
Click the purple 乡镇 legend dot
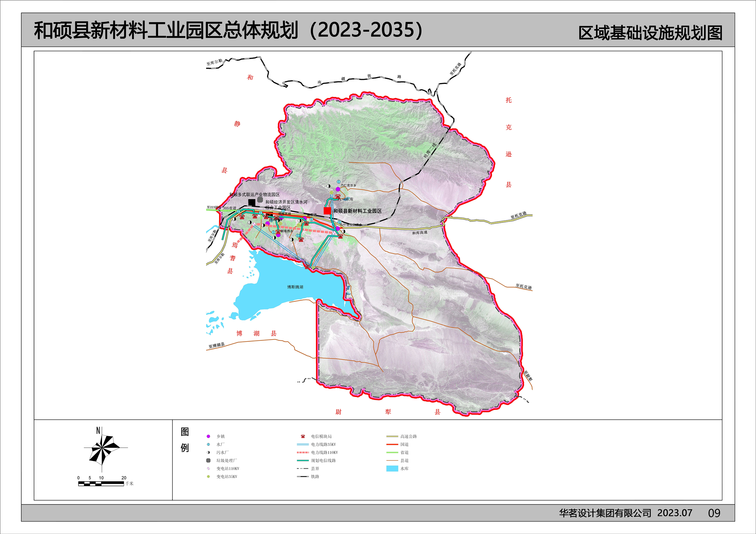click(208, 436)
